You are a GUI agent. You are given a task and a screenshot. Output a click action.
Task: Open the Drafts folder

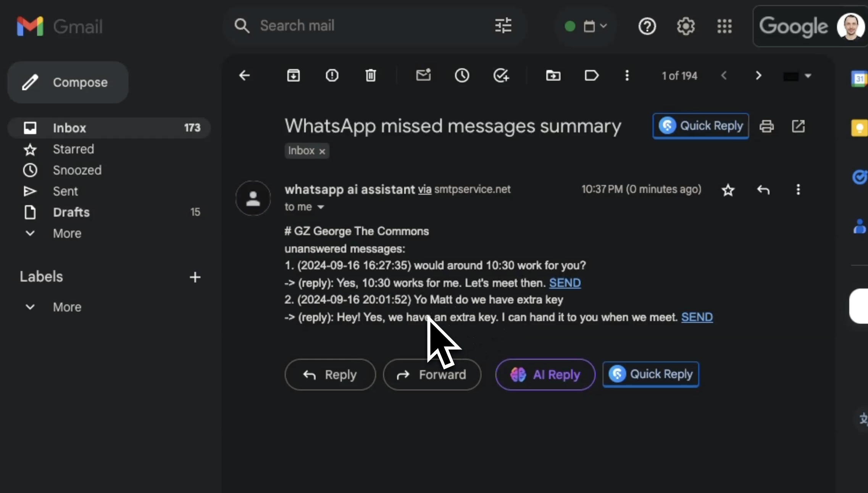[x=71, y=212]
